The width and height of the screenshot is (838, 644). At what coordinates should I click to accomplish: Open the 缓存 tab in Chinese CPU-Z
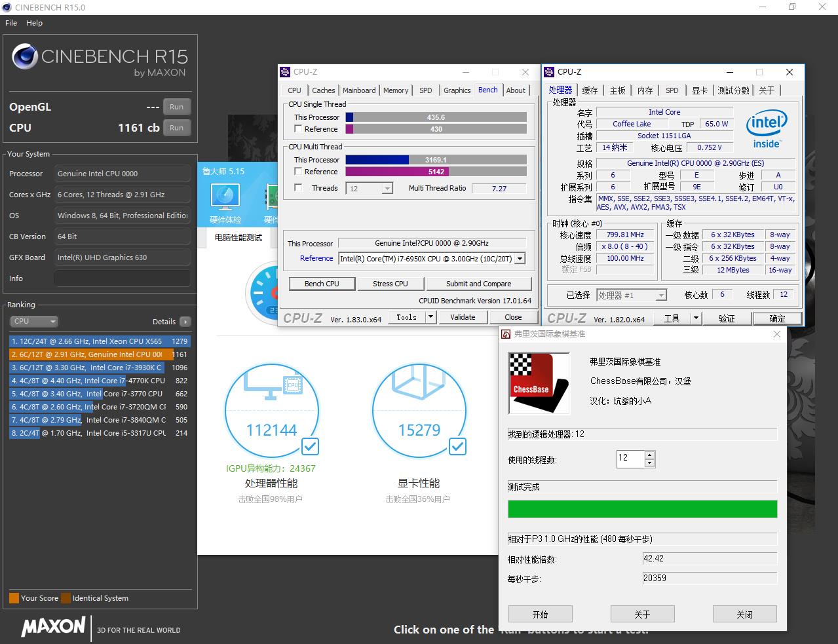(590, 90)
